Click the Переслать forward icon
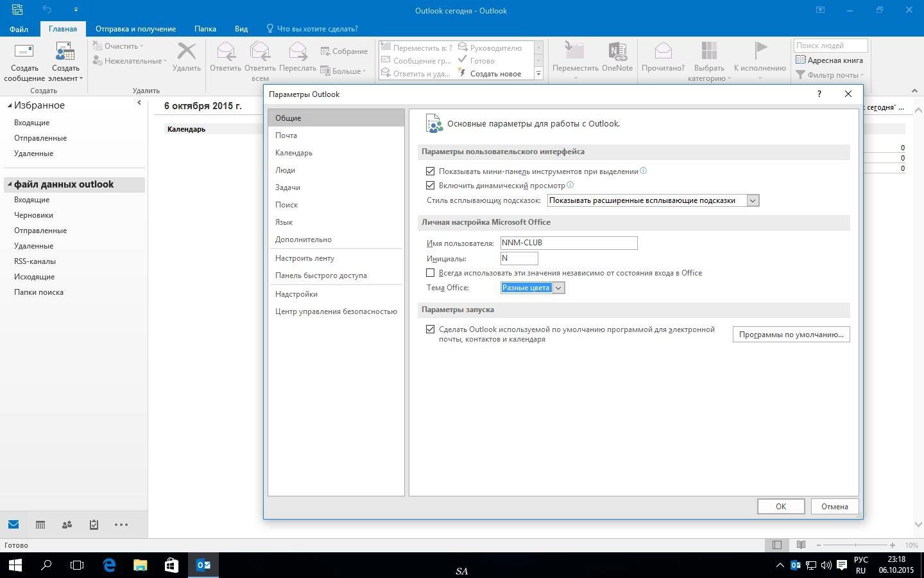924x578 pixels. (298, 51)
